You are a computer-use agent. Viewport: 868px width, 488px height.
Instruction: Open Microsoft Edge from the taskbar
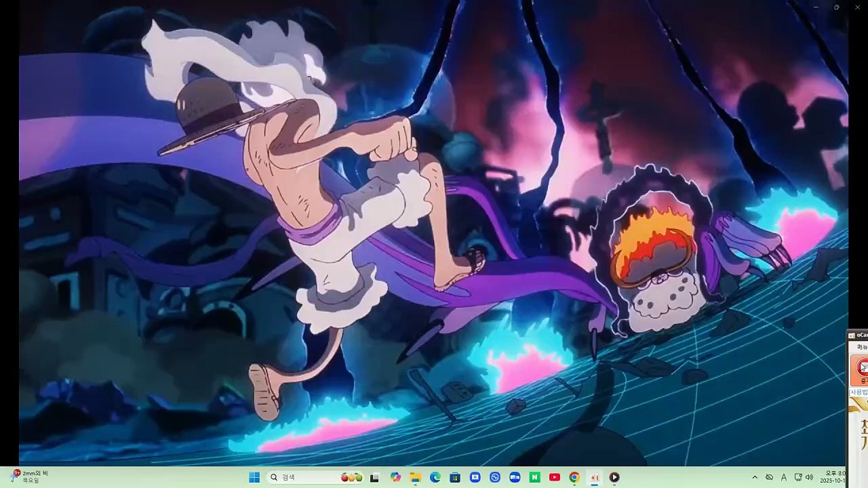point(435,477)
